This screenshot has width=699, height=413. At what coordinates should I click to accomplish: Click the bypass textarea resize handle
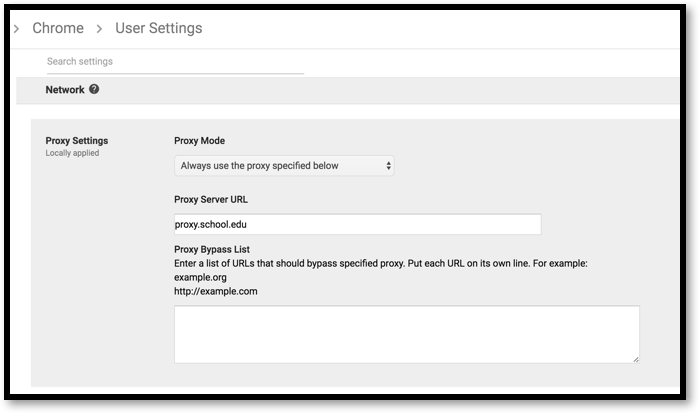(x=635, y=357)
